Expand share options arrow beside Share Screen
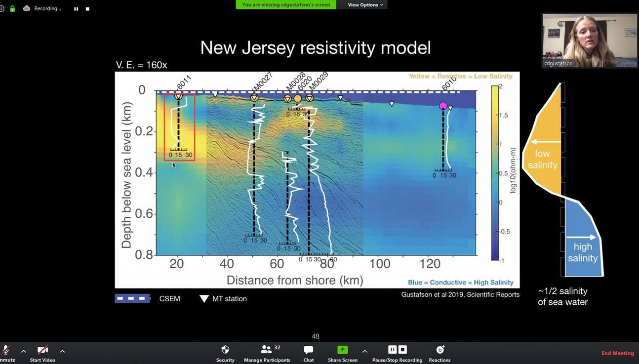639x364 pixels. pyautogui.click(x=364, y=351)
